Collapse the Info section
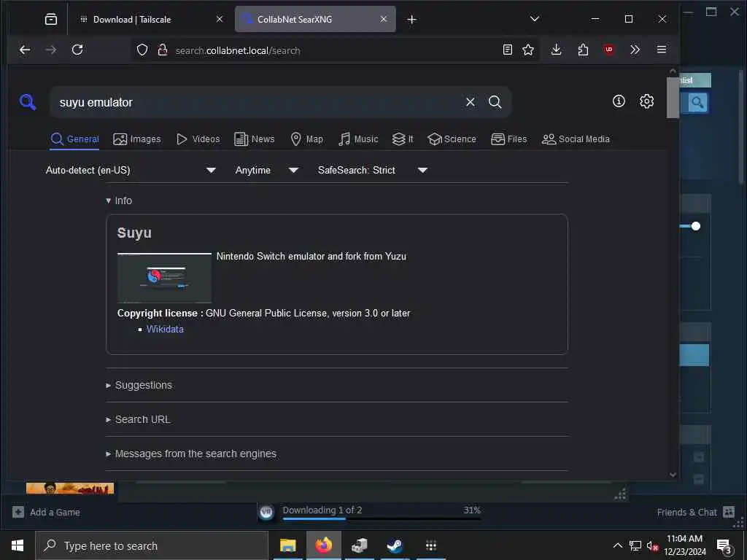This screenshot has height=560, width=747. [x=119, y=201]
